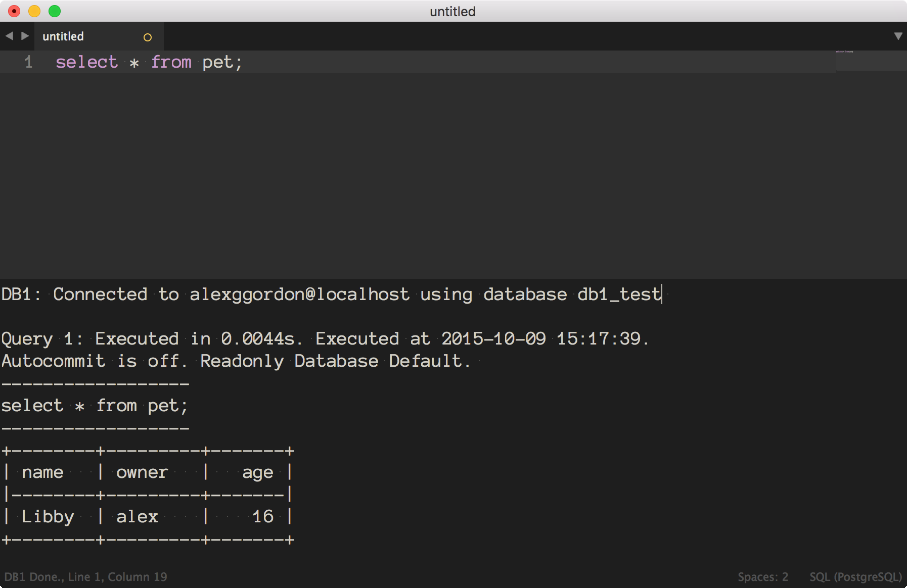Click the minimap preview of the code
This screenshot has height=588, width=907.
point(844,52)
